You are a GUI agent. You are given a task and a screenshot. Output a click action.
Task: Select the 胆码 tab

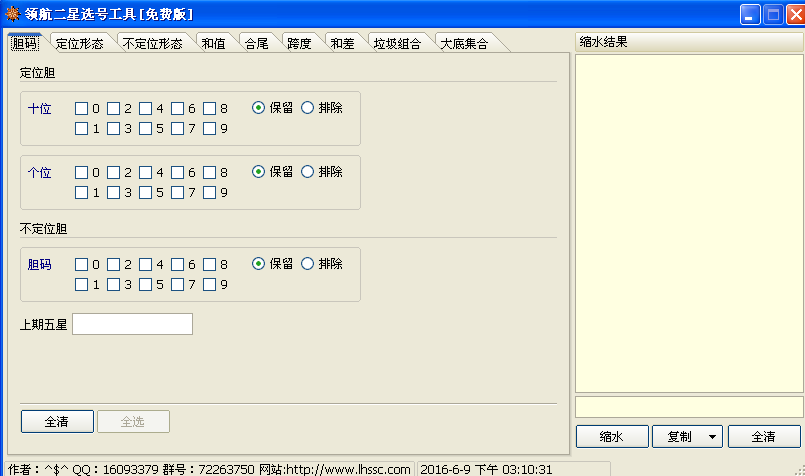[25, 43]
